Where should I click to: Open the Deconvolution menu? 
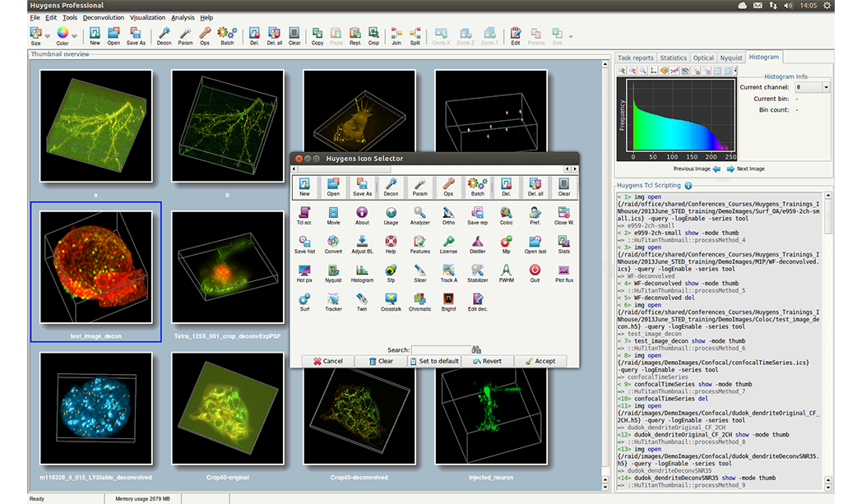pyautogui.click(x=103, y=17)
